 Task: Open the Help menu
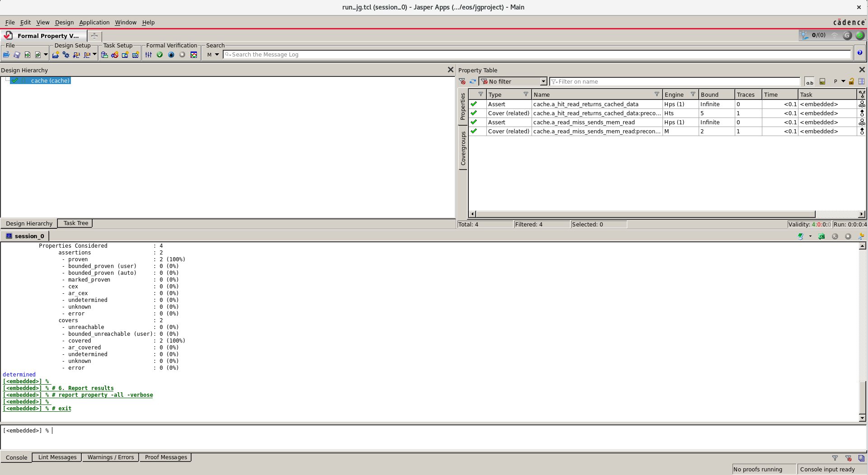coord(148,22)
